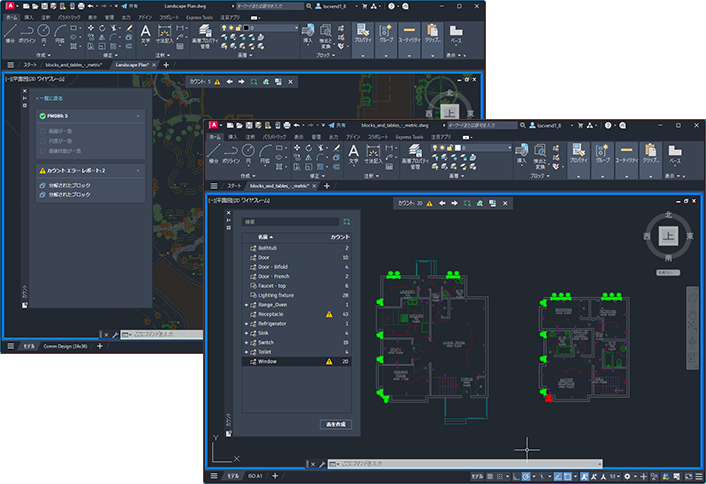Expand the Refrigerator row in count list
Screen dimensions: 706x484
[246, 324]
